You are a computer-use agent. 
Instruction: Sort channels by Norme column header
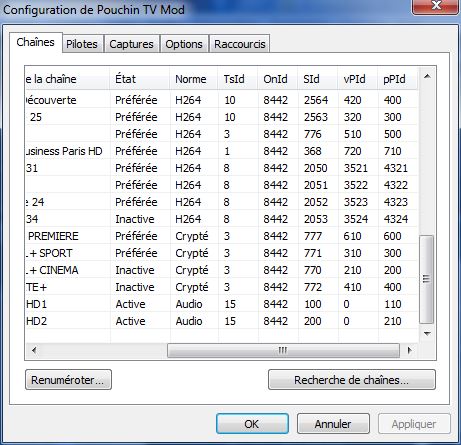tap(194, 79)
